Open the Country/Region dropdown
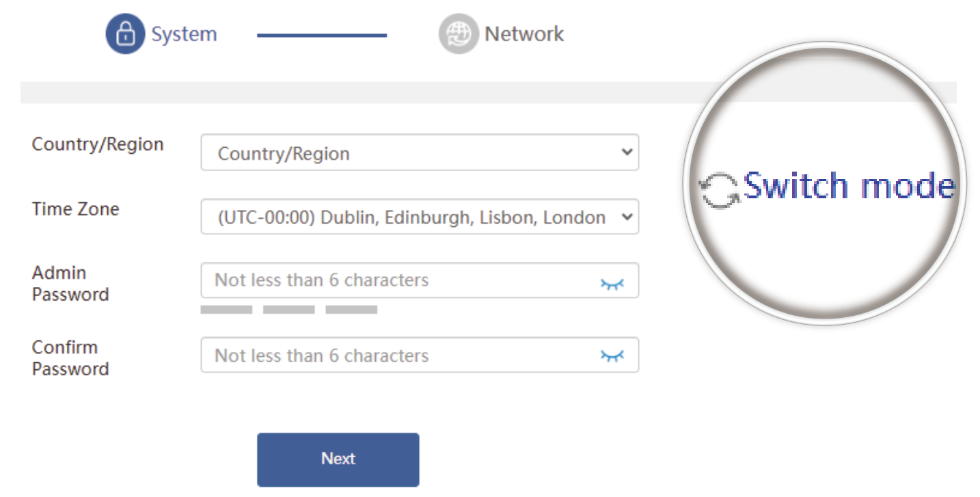Viewport: 980px width, 497px height. (410, 152)
